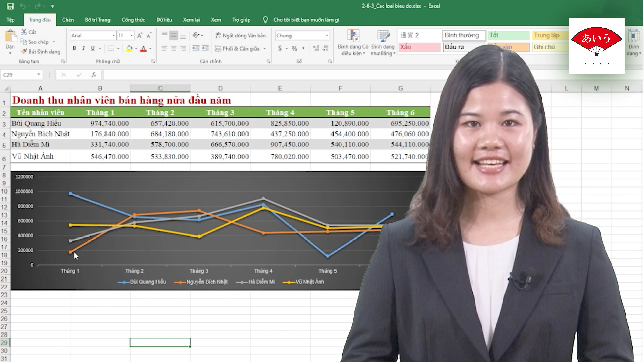Click the Insert Function fx icon
The image size is (644, 362).
click(x=94, y=75)
